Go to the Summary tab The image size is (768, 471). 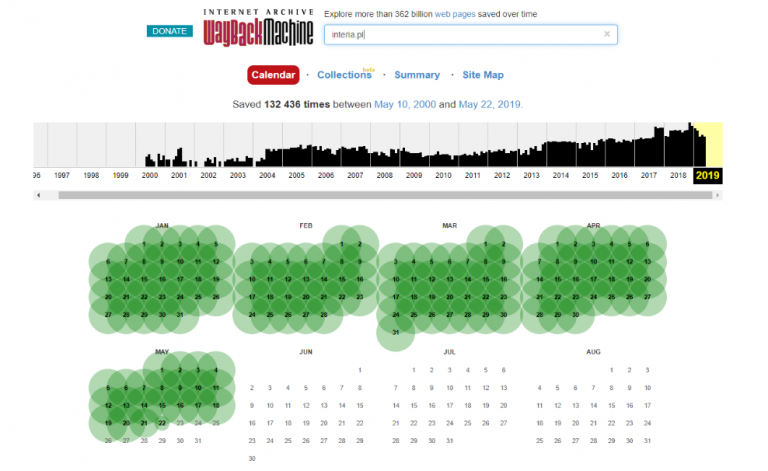tap(416, 75)
